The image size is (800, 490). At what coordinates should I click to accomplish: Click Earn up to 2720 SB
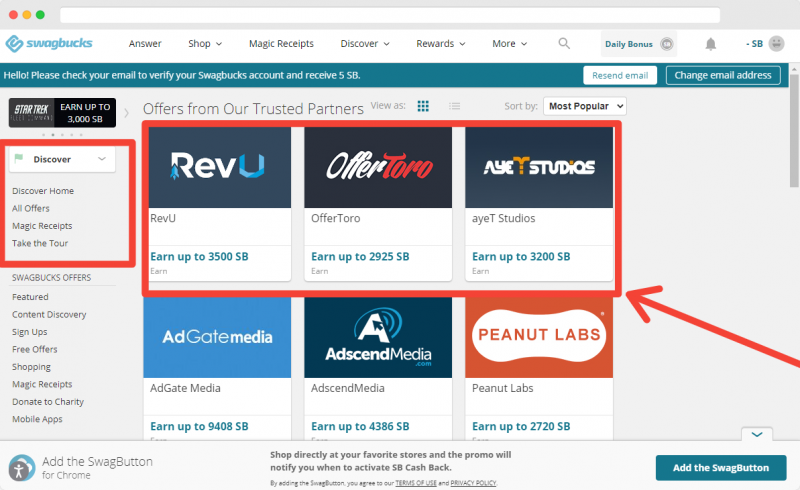521,427
